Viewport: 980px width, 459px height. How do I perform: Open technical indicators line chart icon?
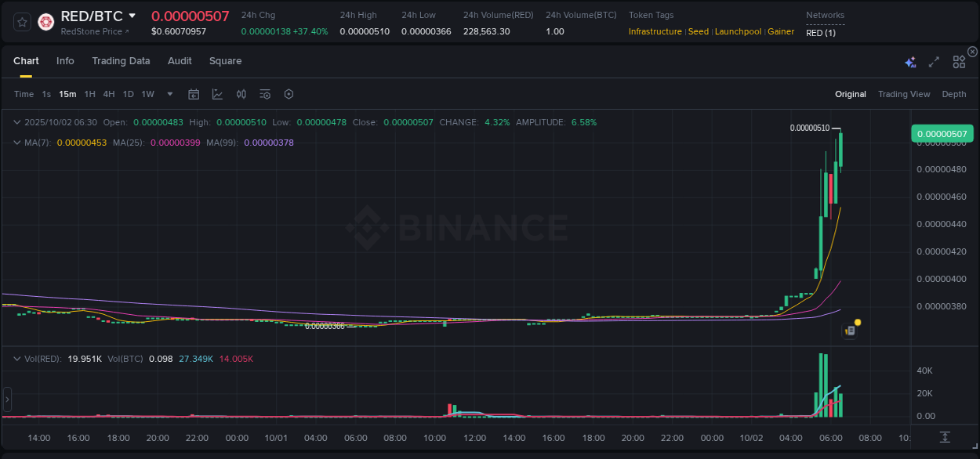217,94
